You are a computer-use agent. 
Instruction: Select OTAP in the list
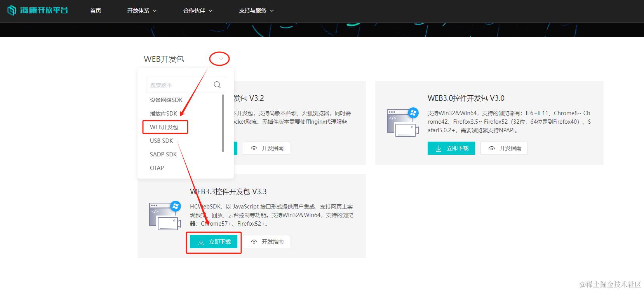tap(157, 168)
